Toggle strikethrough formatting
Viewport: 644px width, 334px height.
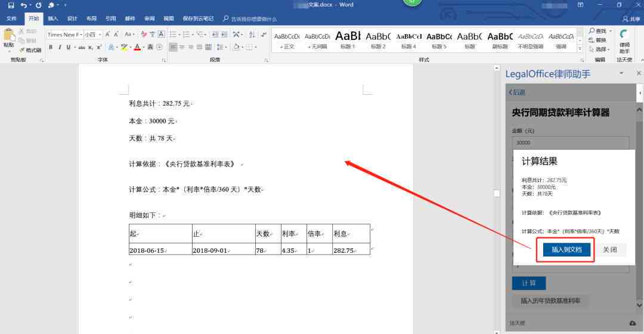[81, 47]
